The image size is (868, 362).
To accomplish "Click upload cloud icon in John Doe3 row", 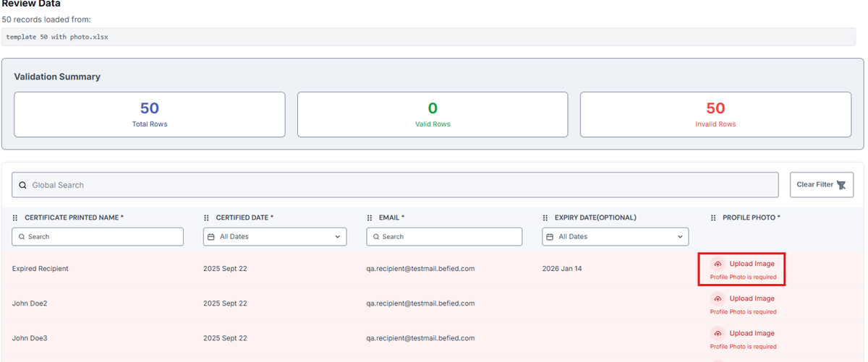I will tap(718, 333).
